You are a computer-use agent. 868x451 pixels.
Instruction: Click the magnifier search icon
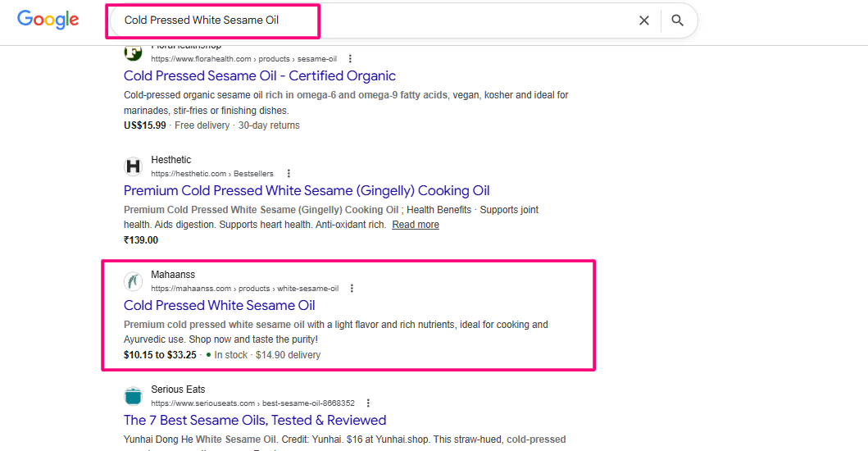coord(677,20)
